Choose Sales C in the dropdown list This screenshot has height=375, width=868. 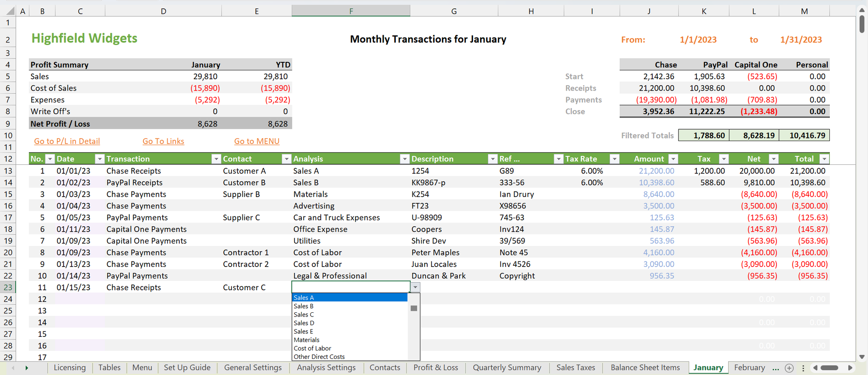304,314
